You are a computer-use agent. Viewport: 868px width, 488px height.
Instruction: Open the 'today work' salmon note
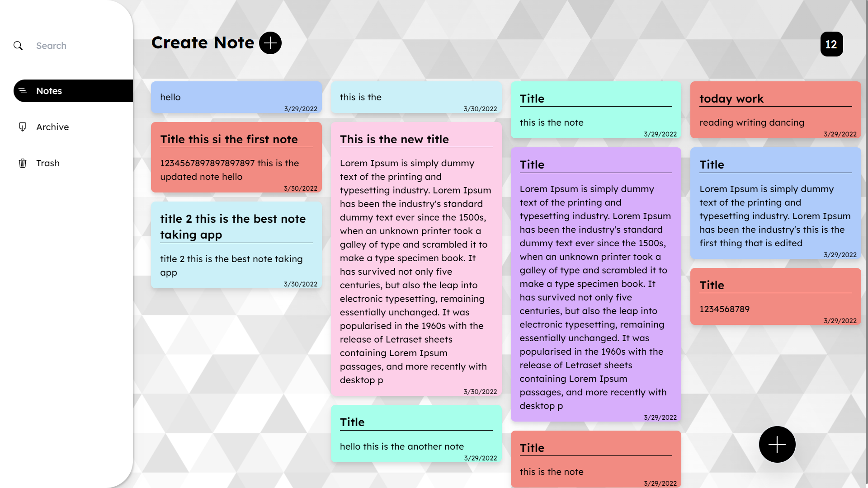click(775, 110)
